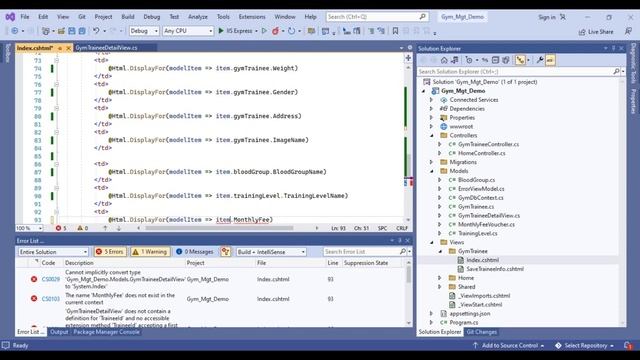Click the Save All icon in the toolbar
Viewport: 640px width, 360px height.
82,31
